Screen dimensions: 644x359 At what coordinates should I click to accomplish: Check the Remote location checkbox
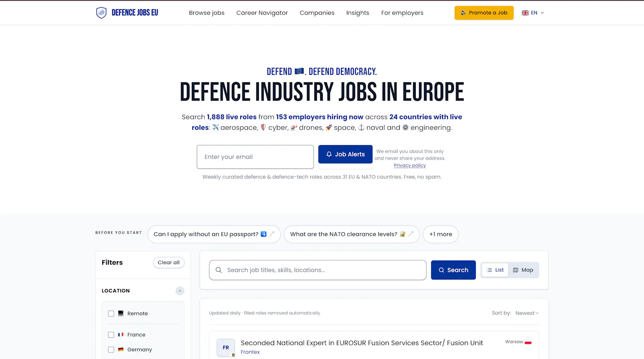pos(111,314)
